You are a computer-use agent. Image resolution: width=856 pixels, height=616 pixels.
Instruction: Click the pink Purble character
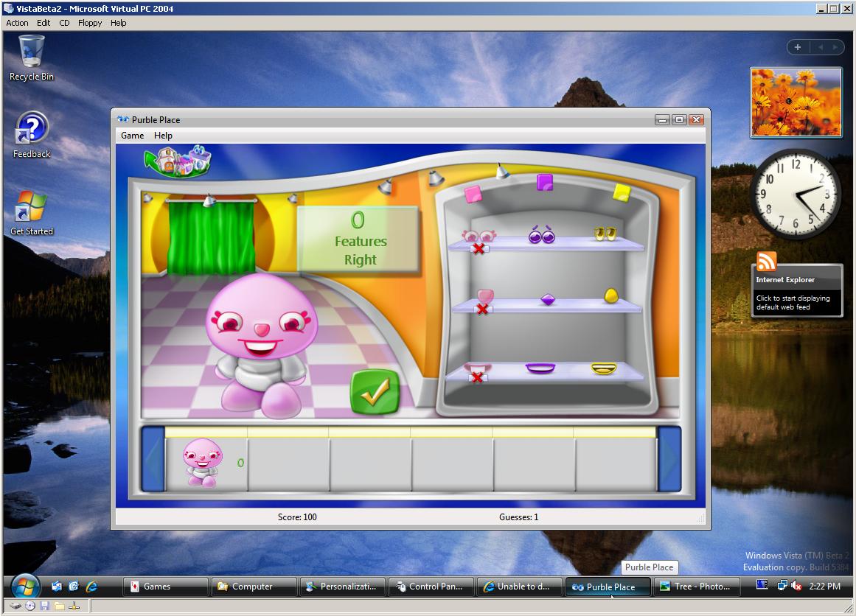click(x=261, y=345)
